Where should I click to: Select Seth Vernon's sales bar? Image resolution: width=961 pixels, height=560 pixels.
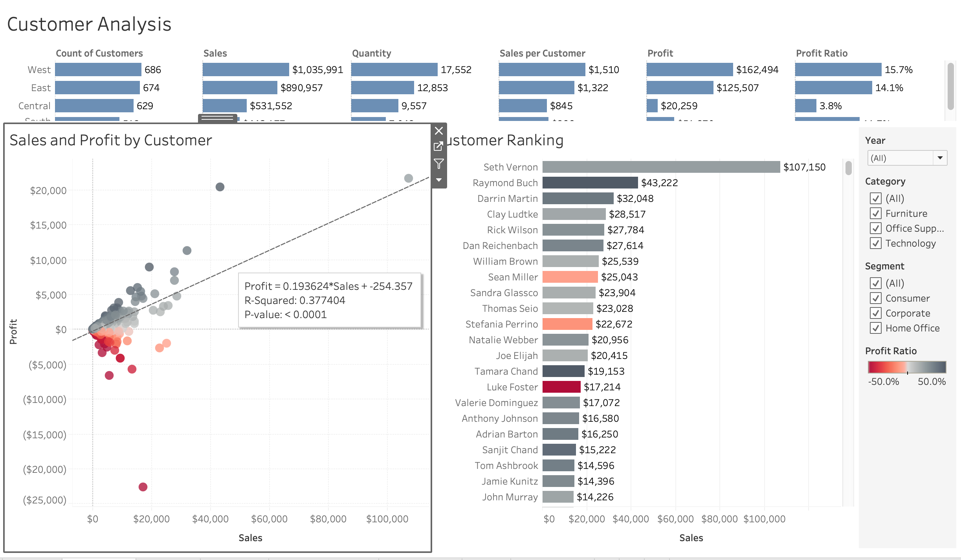[661, 167]
